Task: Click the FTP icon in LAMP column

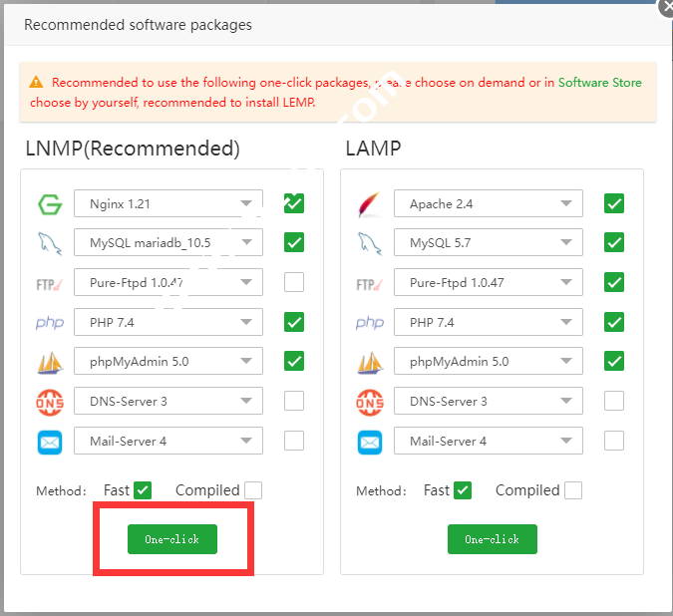Action: point(370,283)
